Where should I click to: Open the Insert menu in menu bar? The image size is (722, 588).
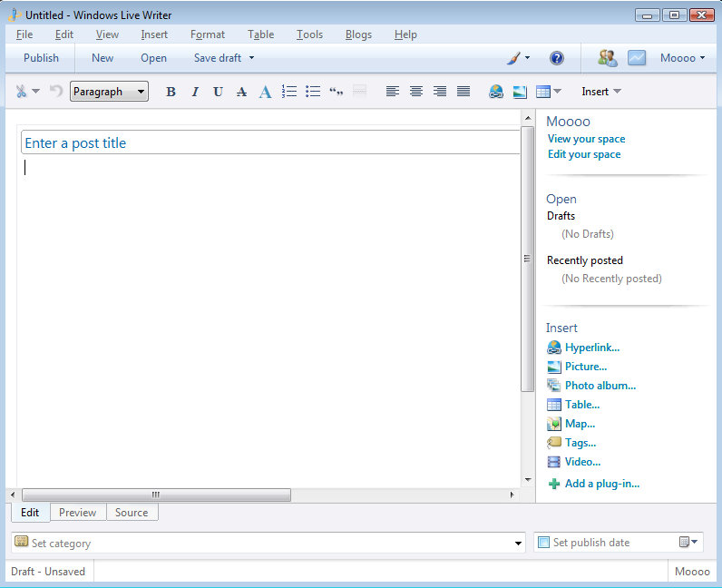(x=154, y=34)
